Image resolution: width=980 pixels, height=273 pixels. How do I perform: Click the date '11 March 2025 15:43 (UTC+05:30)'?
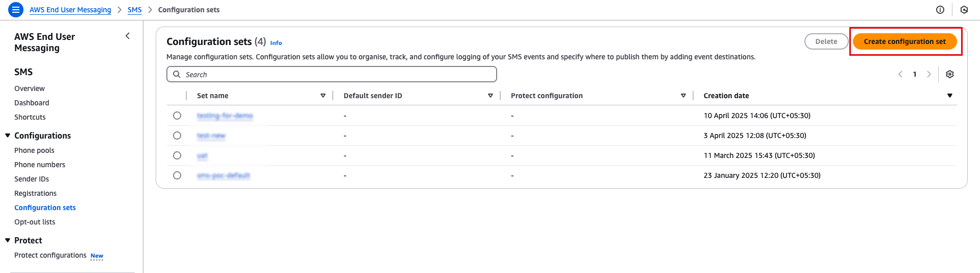(759, 155)
